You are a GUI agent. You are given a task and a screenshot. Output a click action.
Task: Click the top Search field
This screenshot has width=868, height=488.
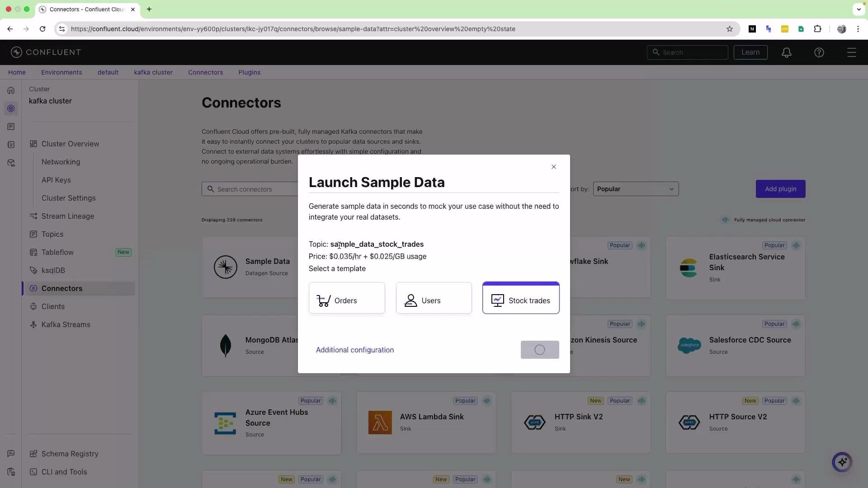pyautogui.click(x=688, y=52)
